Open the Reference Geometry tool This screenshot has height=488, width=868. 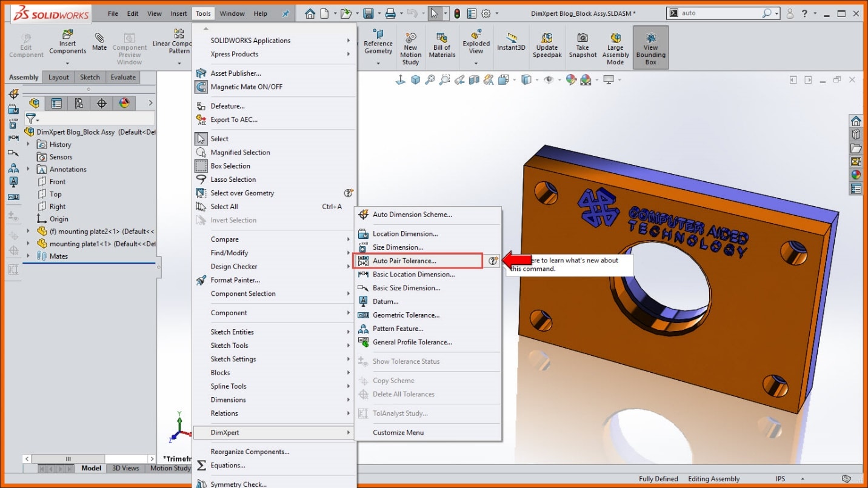coord(378,42)
